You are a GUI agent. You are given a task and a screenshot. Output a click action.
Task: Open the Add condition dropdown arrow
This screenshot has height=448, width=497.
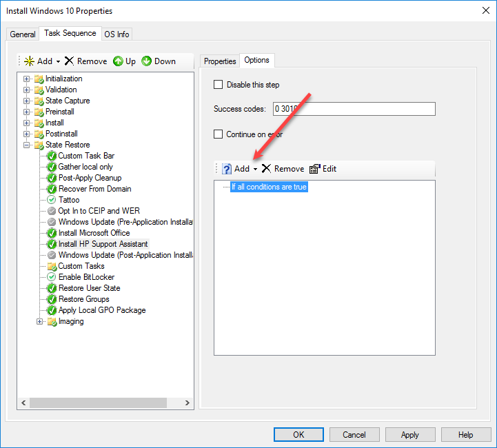pyautogui.click(x=255, y=170)
